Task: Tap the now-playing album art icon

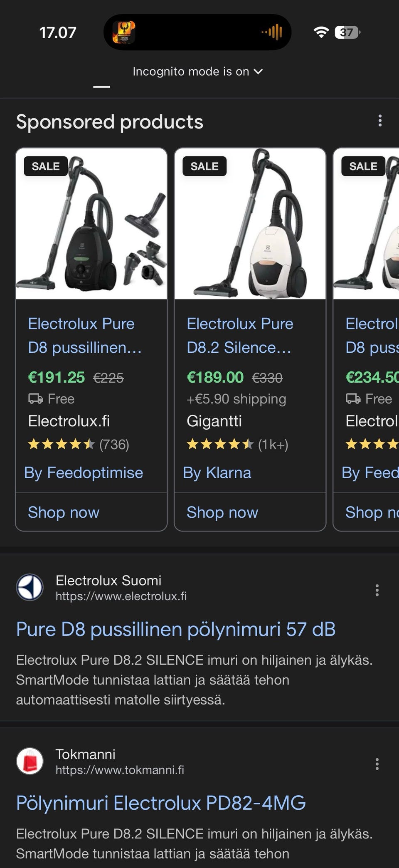Action: 124,32
